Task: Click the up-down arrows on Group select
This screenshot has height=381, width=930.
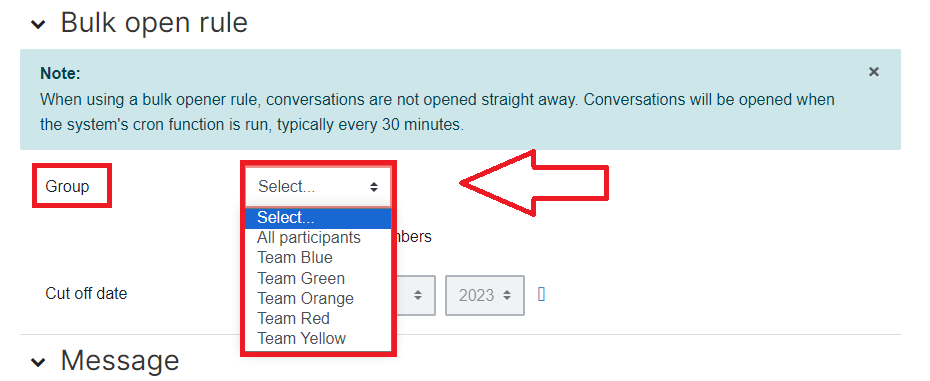Action: tap(374, 187)
